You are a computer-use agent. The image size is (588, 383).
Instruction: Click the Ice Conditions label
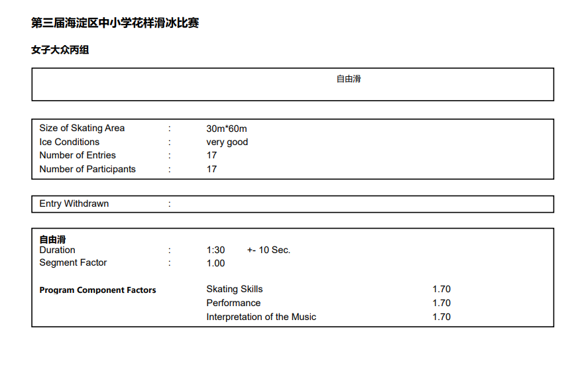click(70, 142)
